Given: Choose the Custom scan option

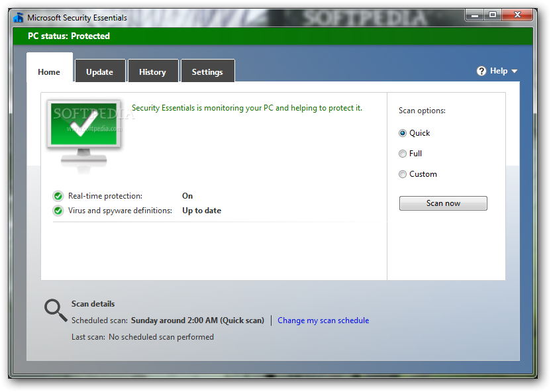Looking at the screenshot, I should 402,173.
